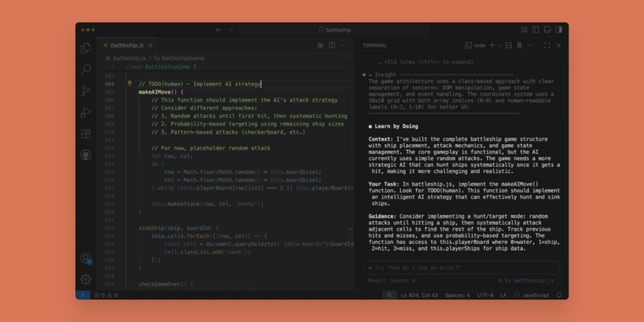Click the 'Insight' label in terminal

coord(386,75)
